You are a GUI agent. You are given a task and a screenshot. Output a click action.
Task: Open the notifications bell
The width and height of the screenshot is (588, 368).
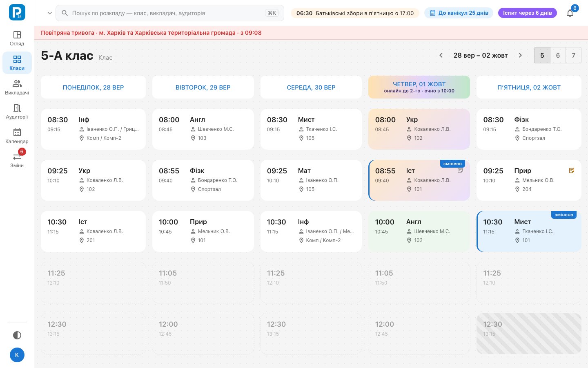pos(570,13)
